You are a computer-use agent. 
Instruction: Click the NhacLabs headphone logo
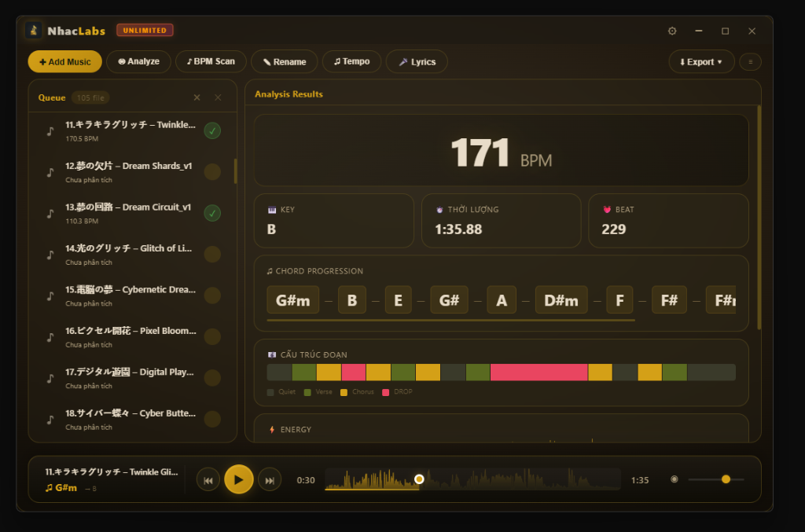(x=32, y=30)
